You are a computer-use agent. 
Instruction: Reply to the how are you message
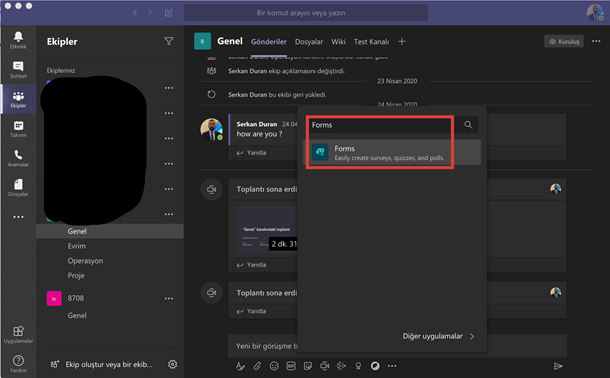tap(251, 153)
